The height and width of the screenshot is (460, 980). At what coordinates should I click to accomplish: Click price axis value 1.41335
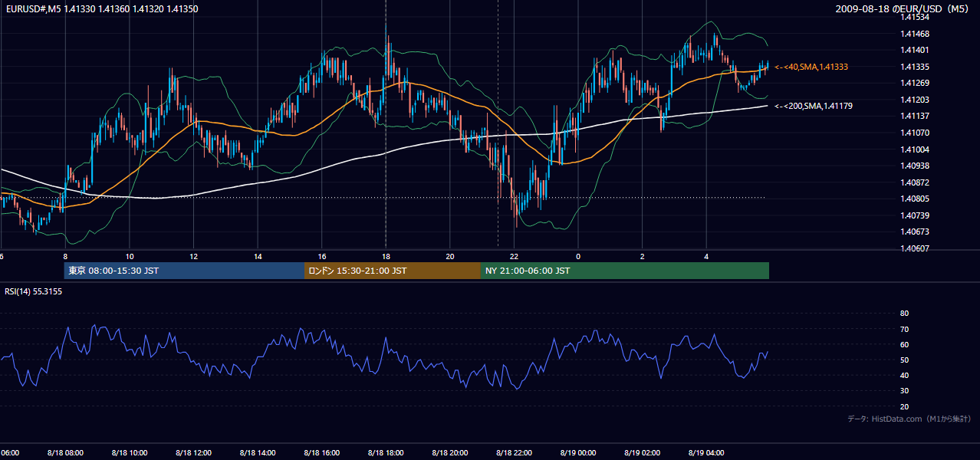914,67
